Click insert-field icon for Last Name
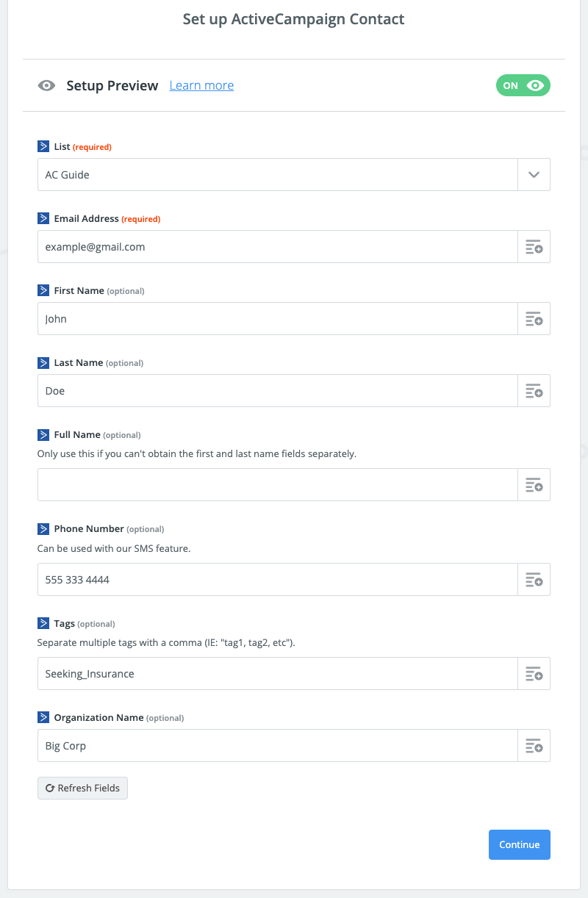 [534, 391]
